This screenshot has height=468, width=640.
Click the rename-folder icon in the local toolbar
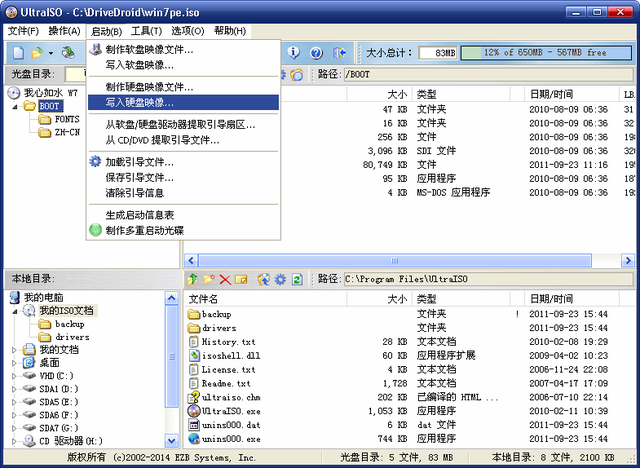241,279
